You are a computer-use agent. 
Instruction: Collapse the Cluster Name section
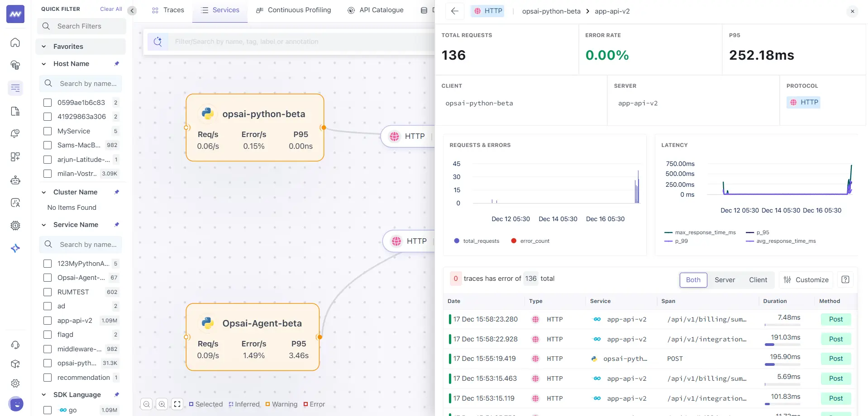click(44, 192)
